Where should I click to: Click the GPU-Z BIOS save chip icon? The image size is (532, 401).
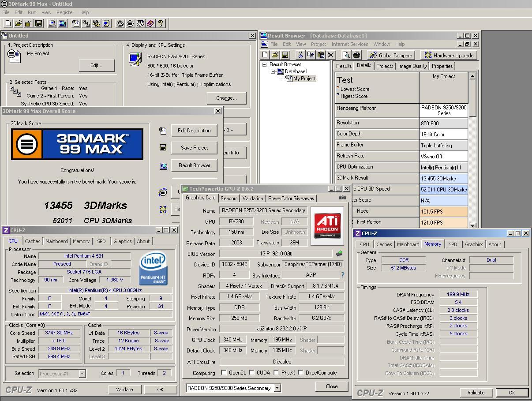click(339, 254)
